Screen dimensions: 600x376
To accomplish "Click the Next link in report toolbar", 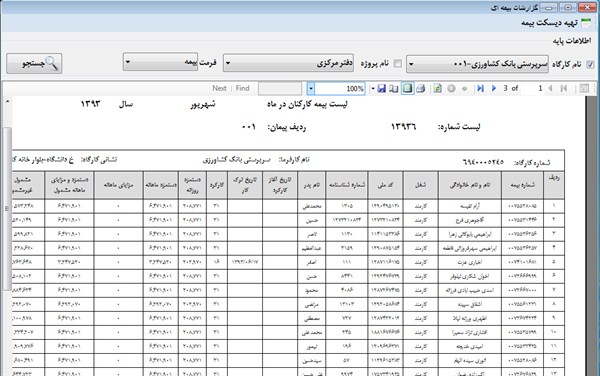I will [219, 88].
